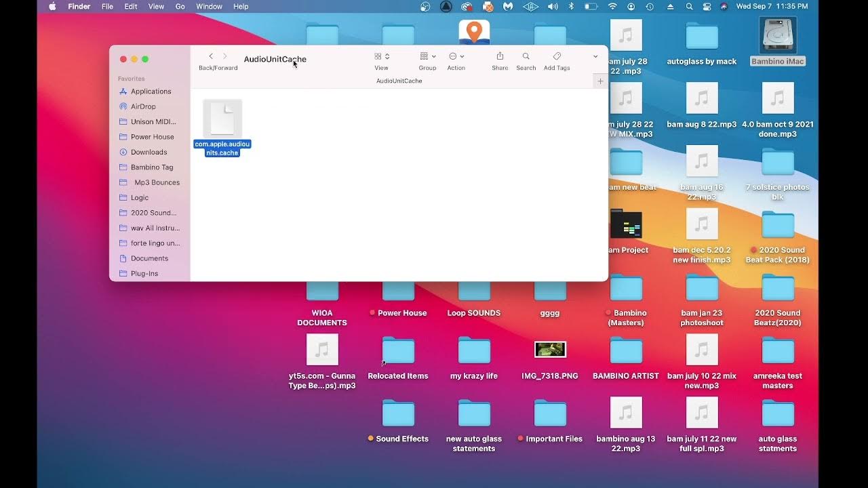Open the Window menu
This screenshot has width=868, height=488.
coord(209,6)
